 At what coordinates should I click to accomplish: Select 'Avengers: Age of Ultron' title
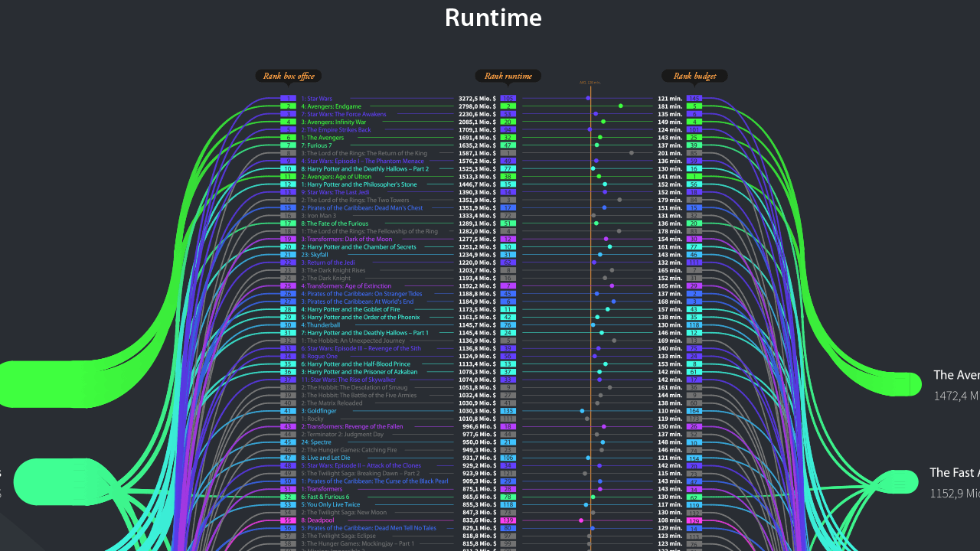pyautogui.click(x=335, y=176)
